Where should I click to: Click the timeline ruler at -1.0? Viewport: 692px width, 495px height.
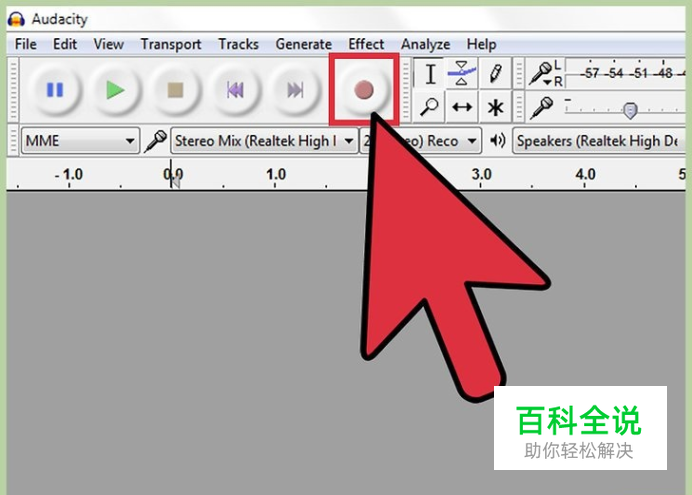coord(69,175)
